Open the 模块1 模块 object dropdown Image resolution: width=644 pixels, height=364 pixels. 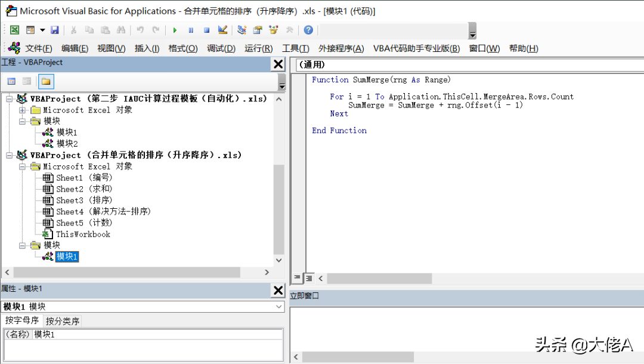pyautogui.click(x=279, y=307)
